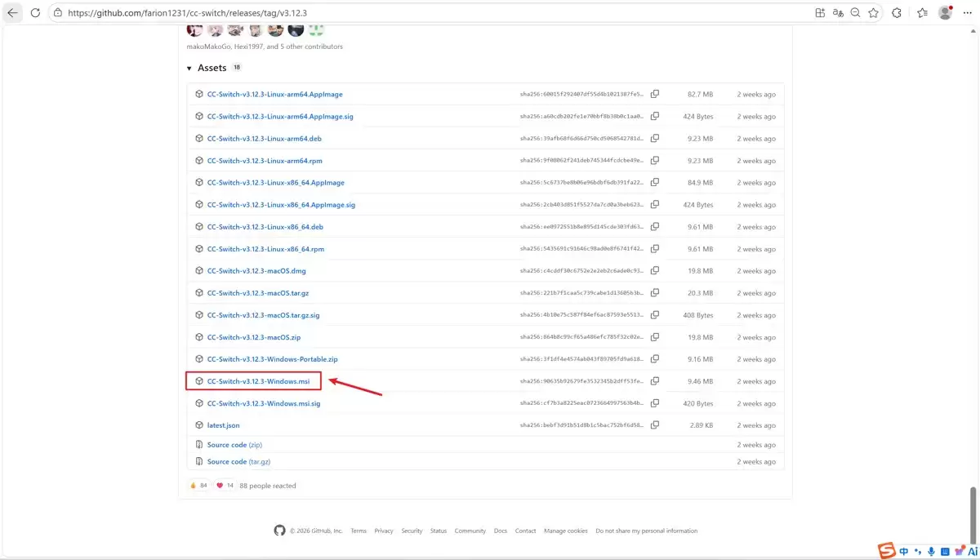The image size is (980, 560).
Task: Collapse the Assets section triangle
Action: pos(189,69)
